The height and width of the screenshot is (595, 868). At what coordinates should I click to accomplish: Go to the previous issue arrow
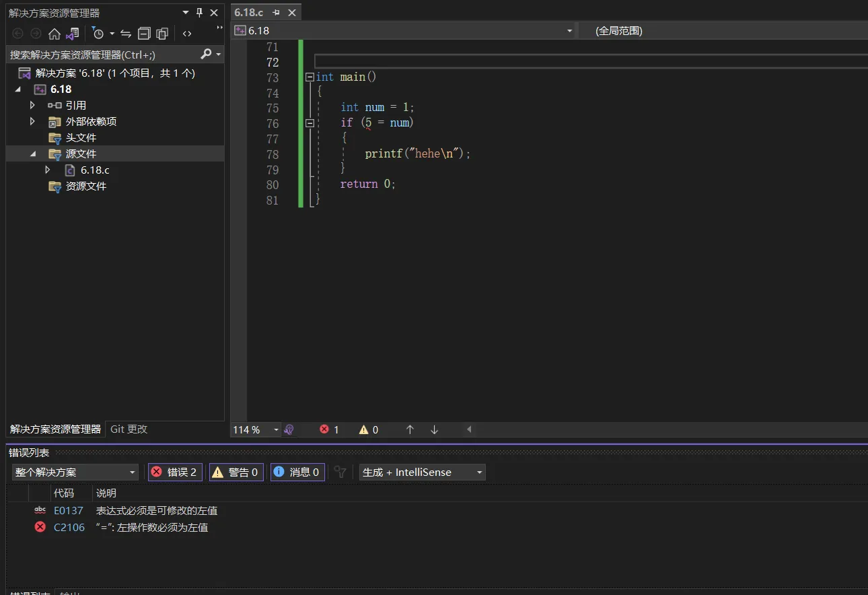point(410,429)
